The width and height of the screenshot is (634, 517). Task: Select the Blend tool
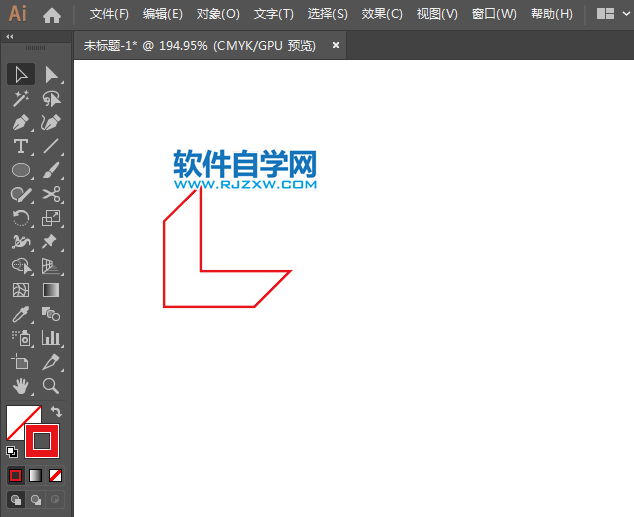(x=51, y=314)
